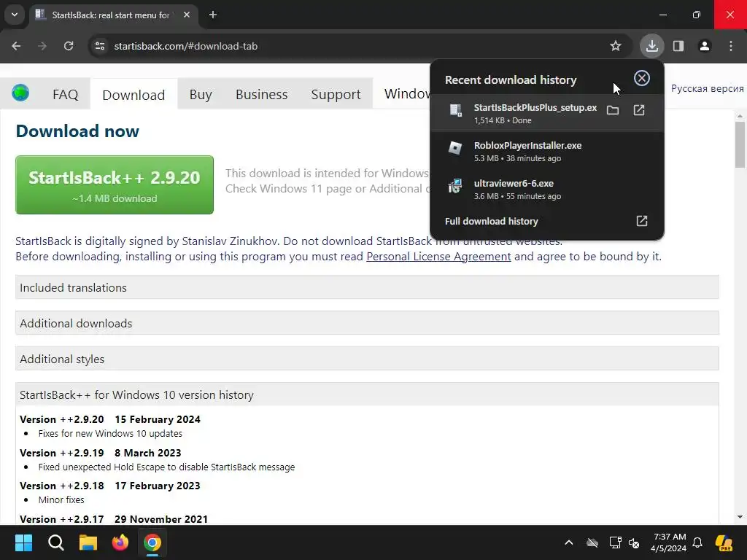Open the clock showing 7:37 AM
This screenshot has width=747, height=560.
coord(668,542)
